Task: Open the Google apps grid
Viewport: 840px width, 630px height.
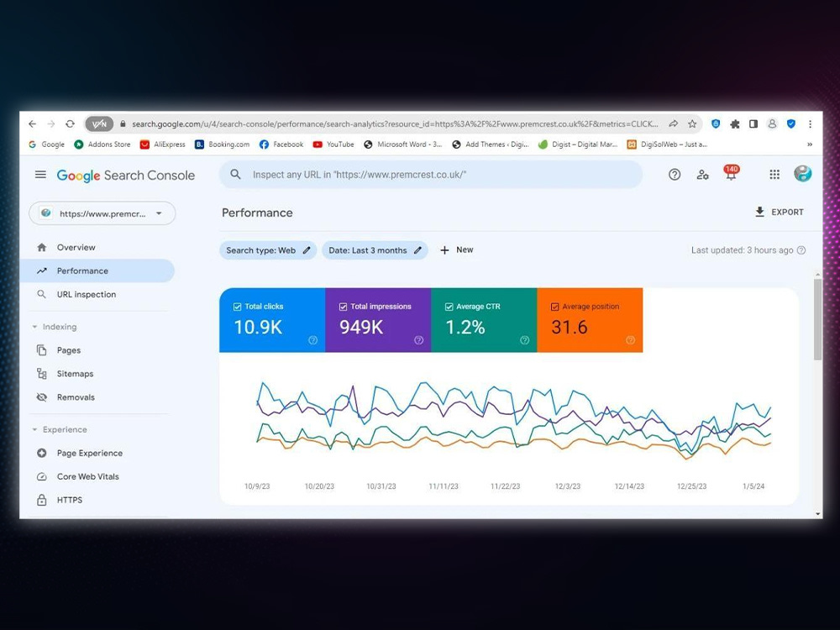Action: pos(774,174)
